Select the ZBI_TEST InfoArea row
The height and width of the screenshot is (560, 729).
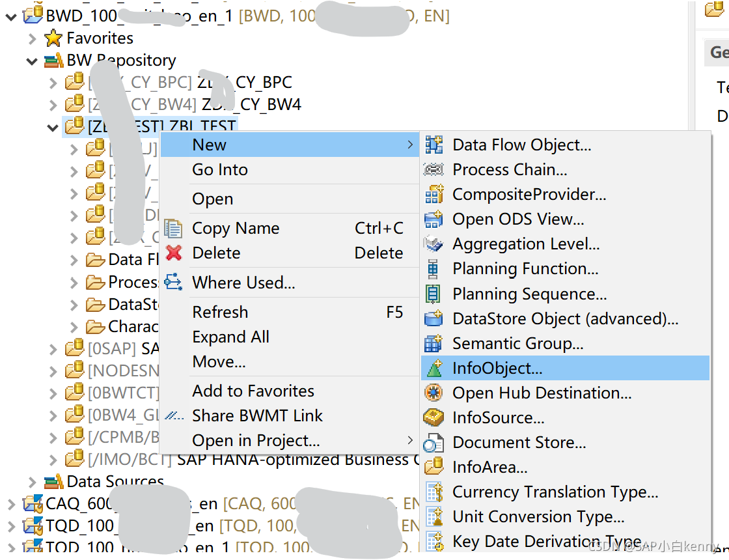151,126
